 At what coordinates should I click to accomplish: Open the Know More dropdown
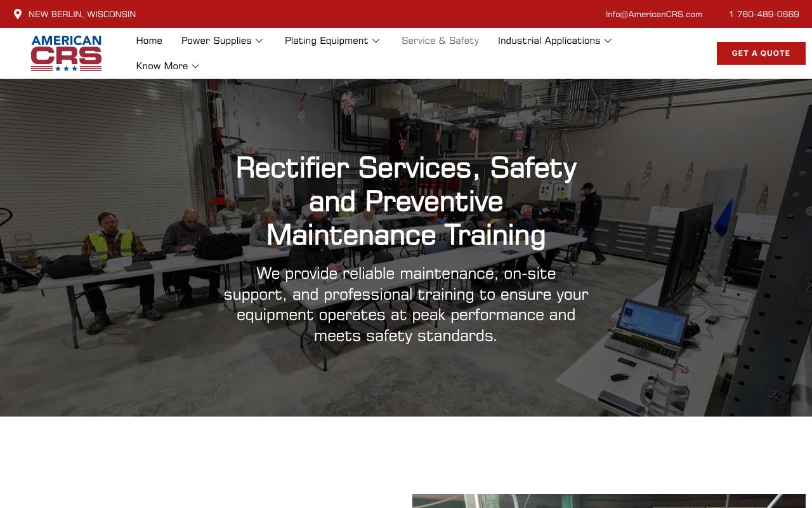tap(162, 66)
